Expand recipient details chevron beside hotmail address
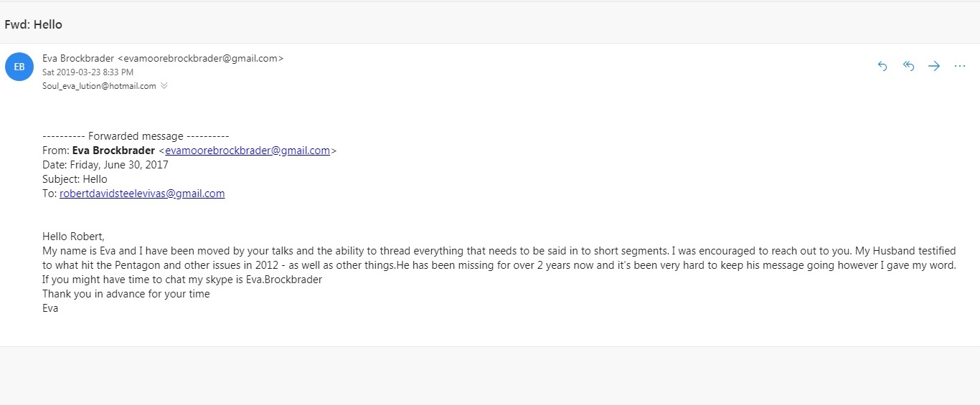The width and height of the screenshot is (980, 405). [x=164, y=86]
